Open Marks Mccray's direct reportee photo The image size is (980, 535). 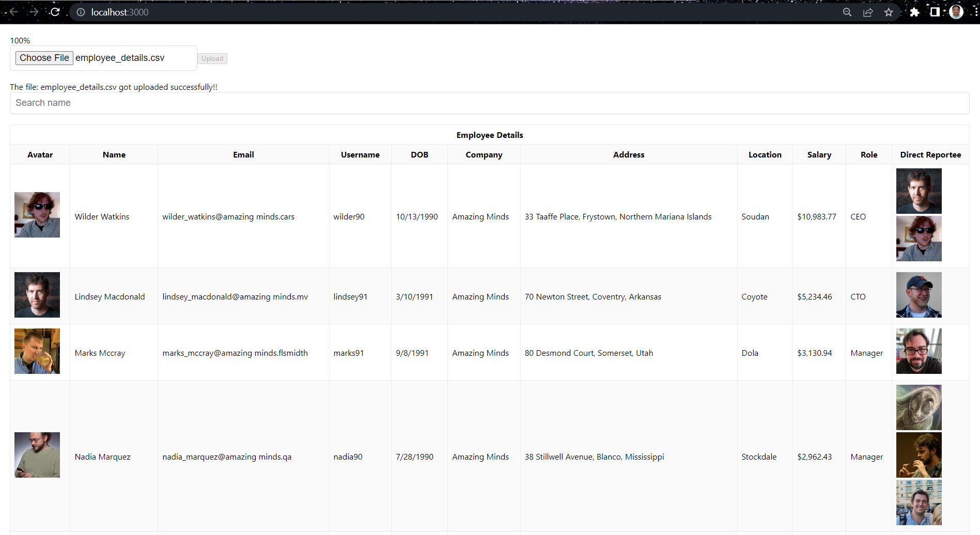pos(919,351)
